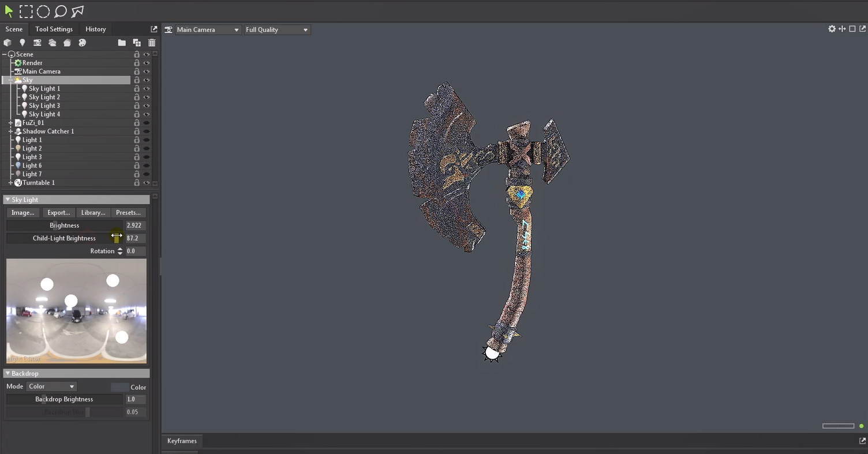Toggle visibility of Sky Light 2
The image size is (868, 454).
(x=147, y=97)
